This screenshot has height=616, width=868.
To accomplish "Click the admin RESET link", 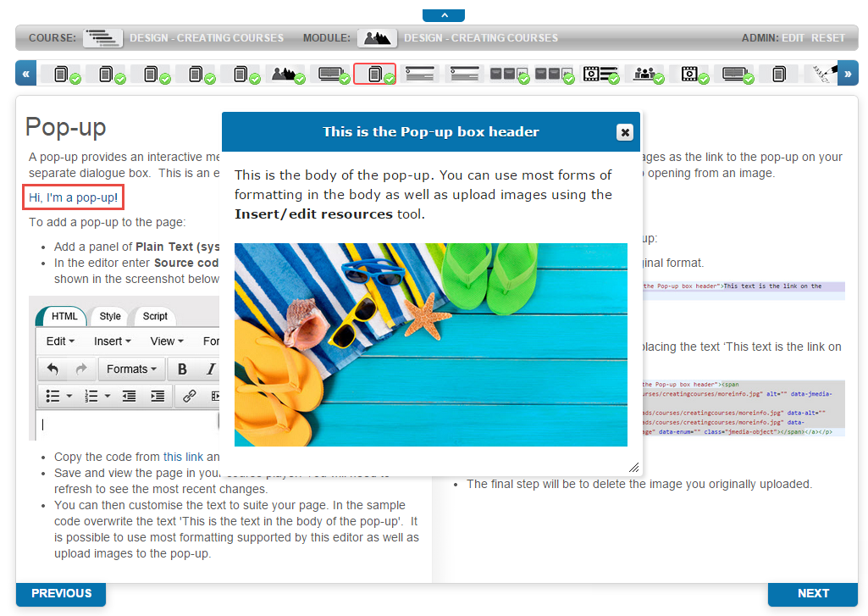I will point(828,38).
